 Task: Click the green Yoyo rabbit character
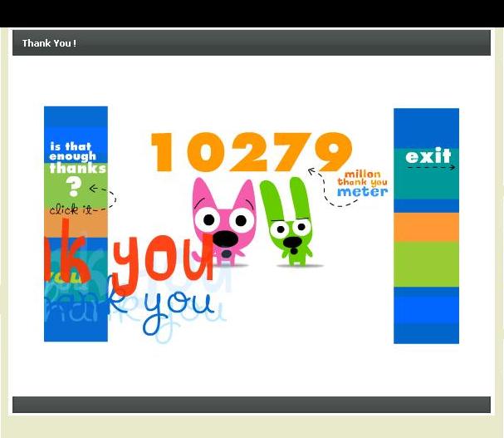288,221
